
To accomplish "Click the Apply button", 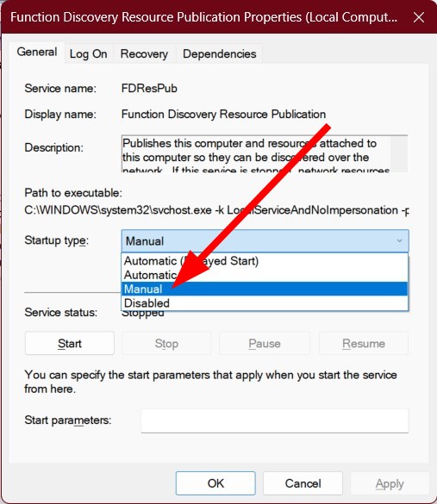I will [390, 483].
